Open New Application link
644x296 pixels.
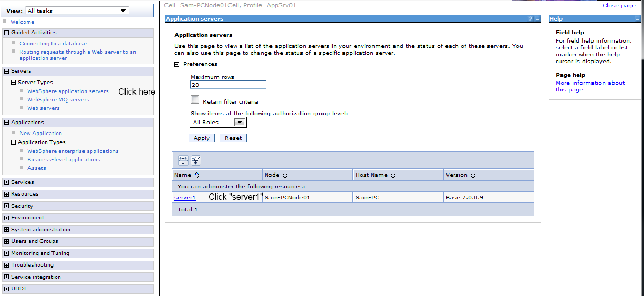40,134
